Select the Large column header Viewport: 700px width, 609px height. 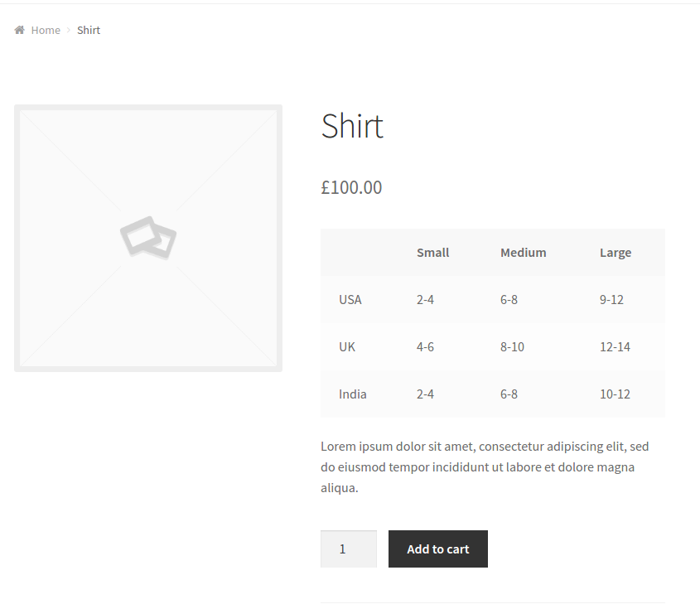pos(616,253)
